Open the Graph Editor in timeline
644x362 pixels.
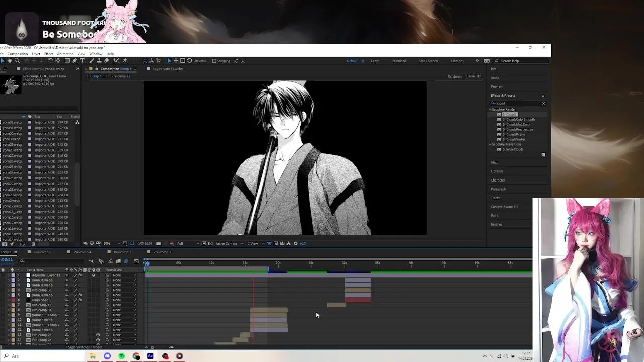[x=136, y=261]
